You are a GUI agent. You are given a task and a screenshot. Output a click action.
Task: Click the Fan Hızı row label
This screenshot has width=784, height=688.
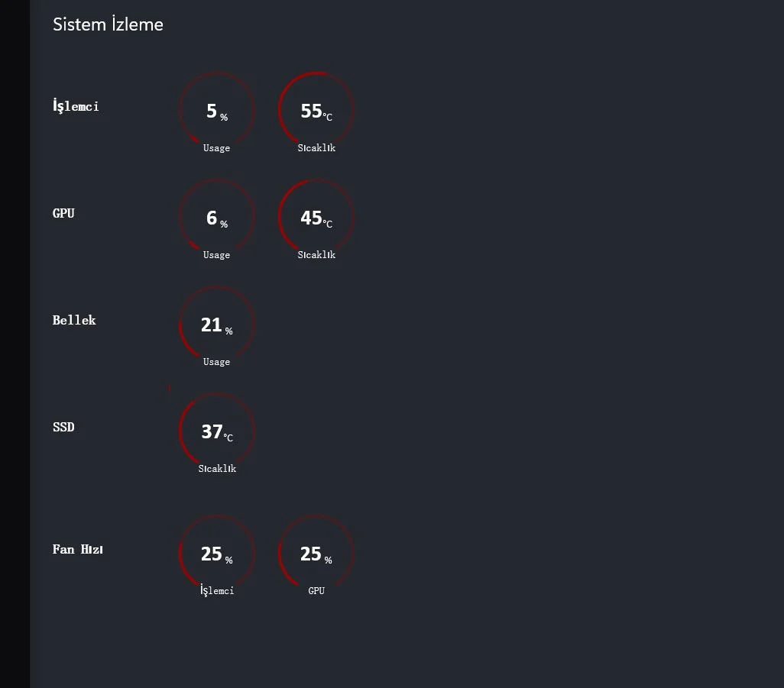[78, 549]
